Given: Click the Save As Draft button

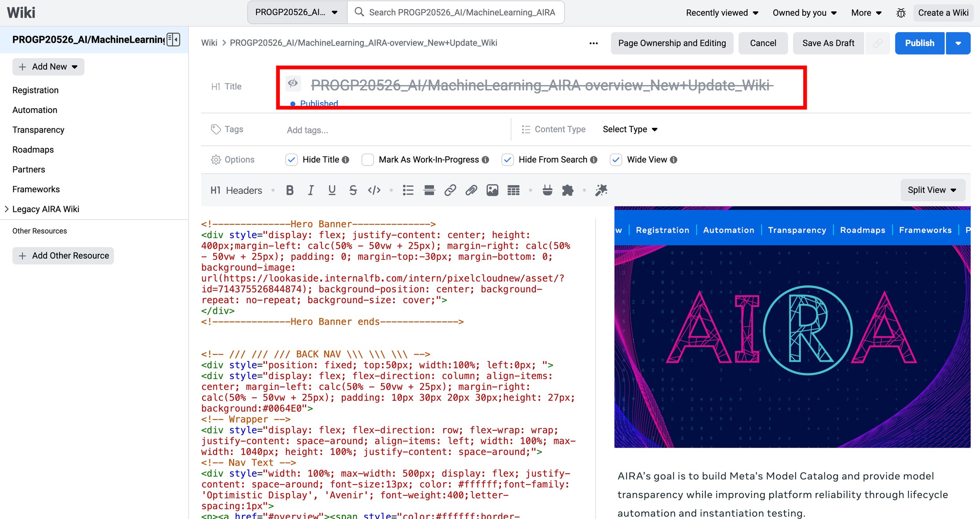Looking at the screenshot, I should tap(828, 43).
